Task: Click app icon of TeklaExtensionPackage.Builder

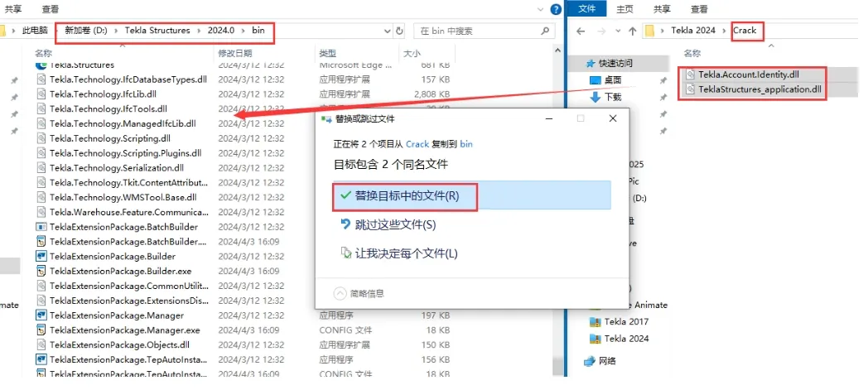Action: click(41, 256)
